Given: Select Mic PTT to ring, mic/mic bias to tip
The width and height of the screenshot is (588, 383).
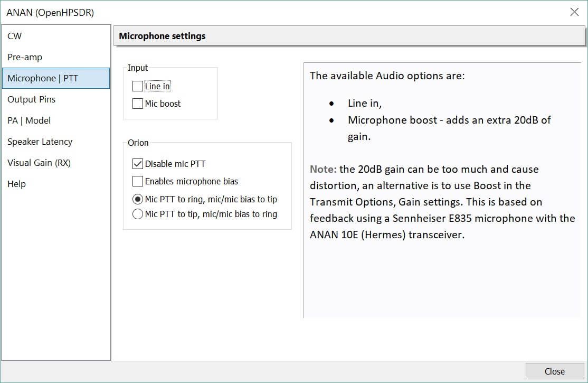Looking at the screenshot, I should (x=137, y=200).
